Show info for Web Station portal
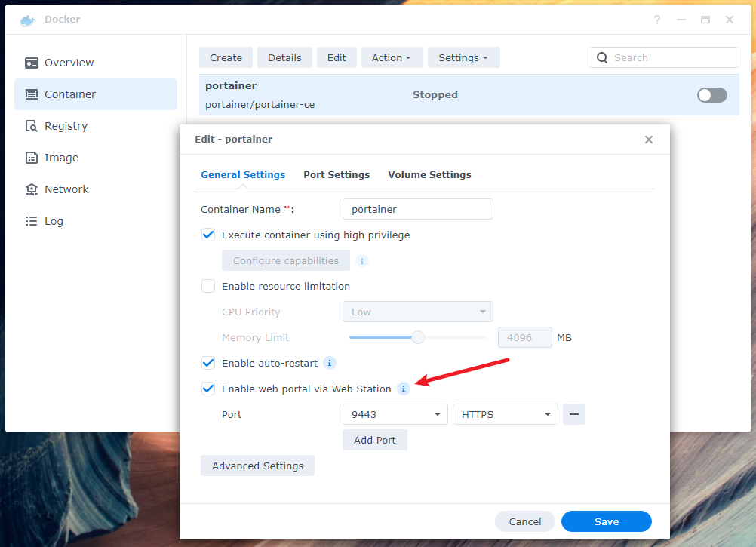This screenshot has height=547, width=756. tap(404, 389)
